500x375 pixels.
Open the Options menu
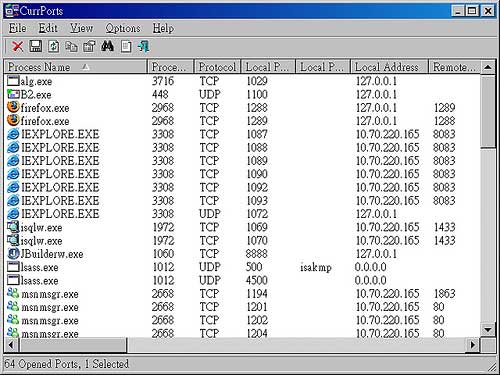pos(123,28)
